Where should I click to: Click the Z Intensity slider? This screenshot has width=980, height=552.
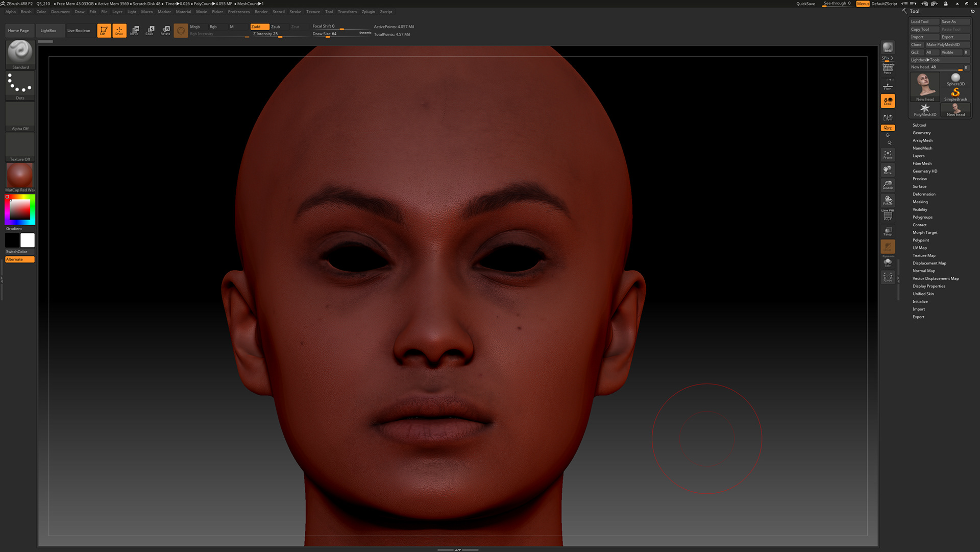[x=276, y=34]
